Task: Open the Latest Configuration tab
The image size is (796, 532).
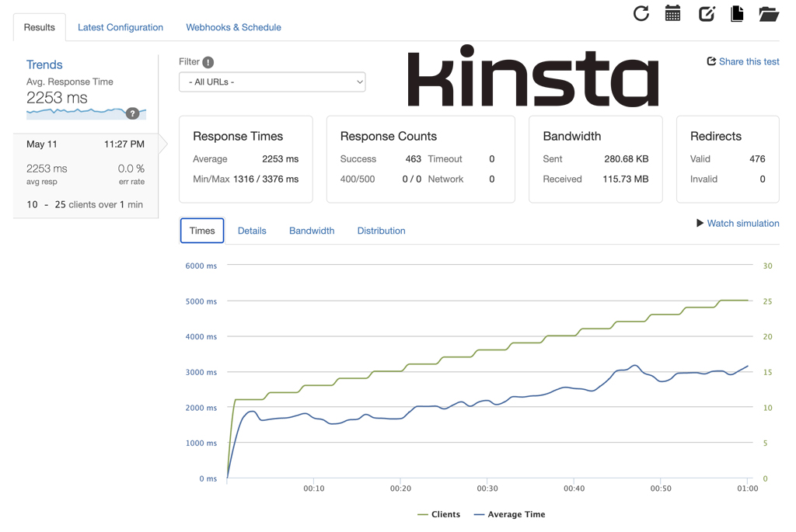Action: (x=120, y=27)
